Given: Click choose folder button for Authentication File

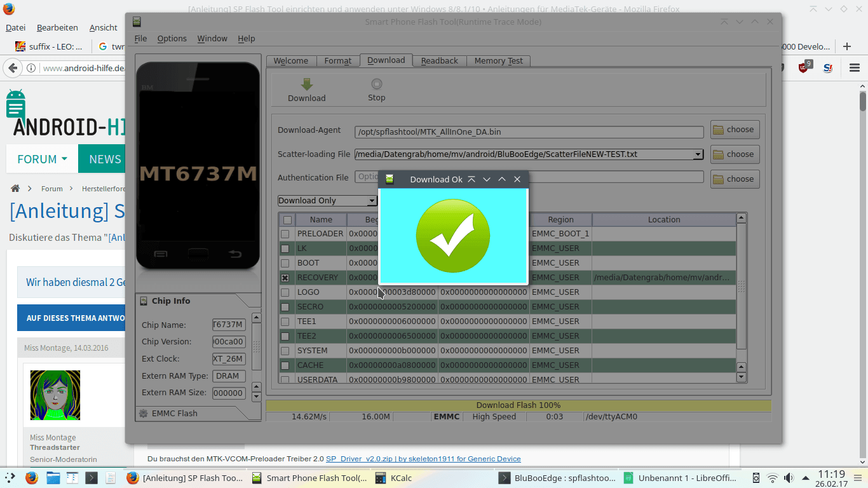Looking at the screenshot, I should pyautogui.click(x=735, y=179).
